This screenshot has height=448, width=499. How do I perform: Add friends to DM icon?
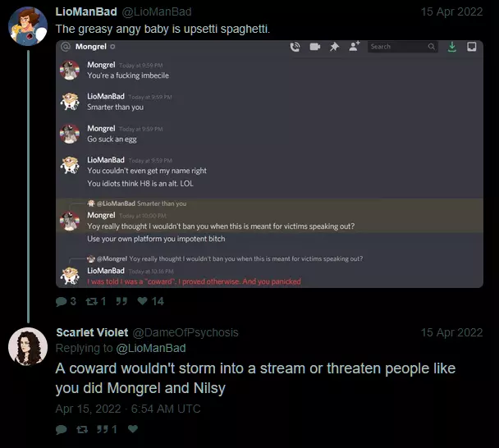pos(355,47)
